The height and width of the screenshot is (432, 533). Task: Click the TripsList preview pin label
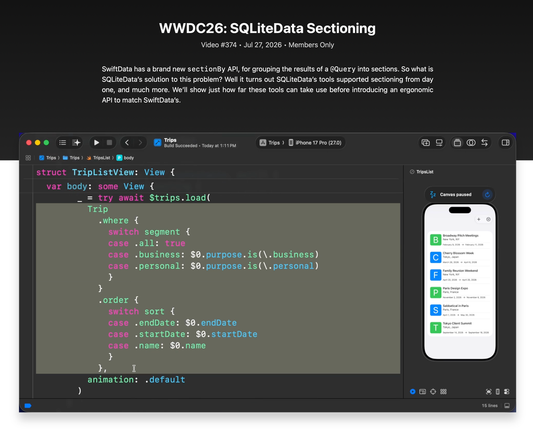[422, 172]
